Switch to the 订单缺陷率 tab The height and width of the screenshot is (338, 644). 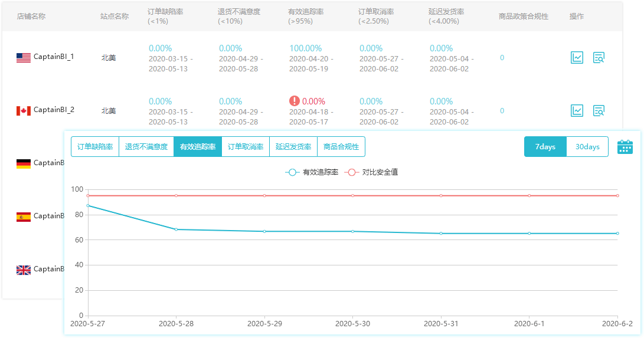(95, 147)
